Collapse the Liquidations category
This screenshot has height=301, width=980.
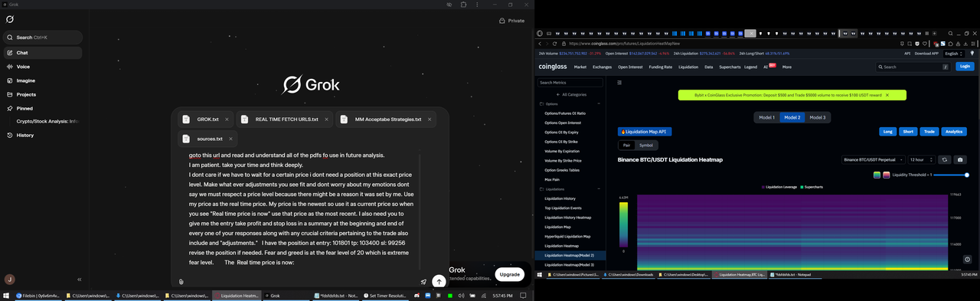[599, 188]
